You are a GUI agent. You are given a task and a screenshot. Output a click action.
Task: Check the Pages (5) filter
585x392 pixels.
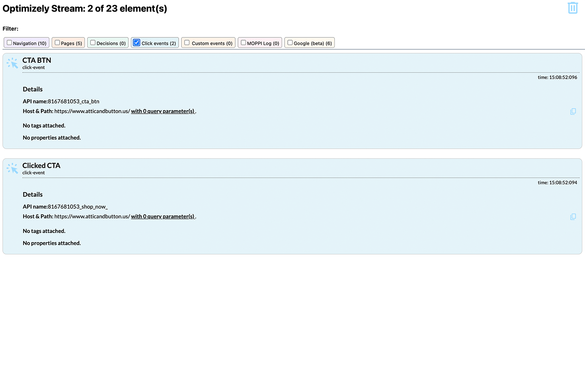[57, 43]
